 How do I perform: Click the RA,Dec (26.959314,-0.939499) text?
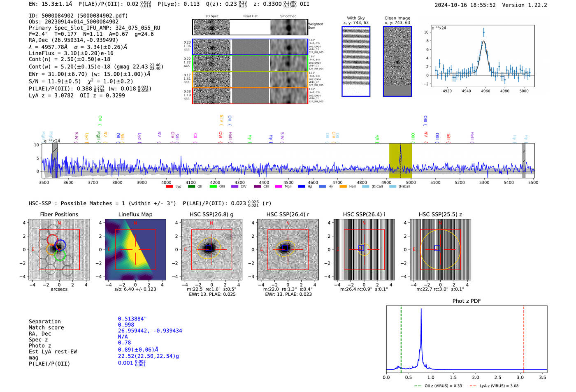tap(74, 40)
